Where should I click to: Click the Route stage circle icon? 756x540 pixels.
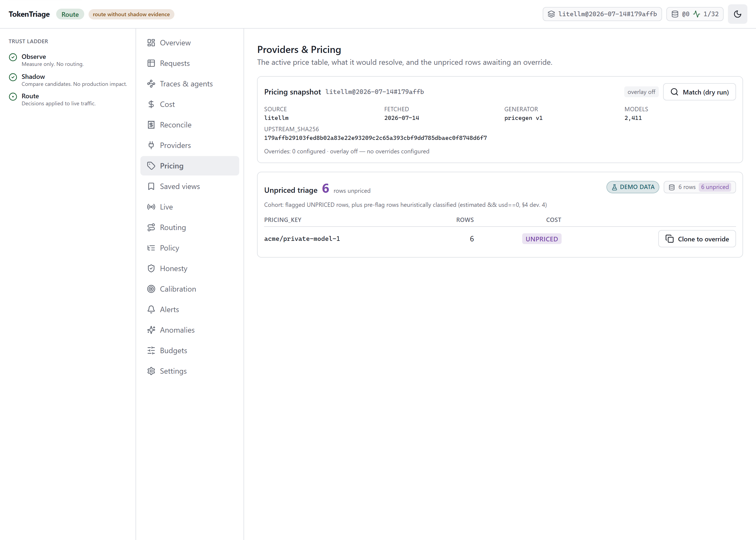click(13, 97)
